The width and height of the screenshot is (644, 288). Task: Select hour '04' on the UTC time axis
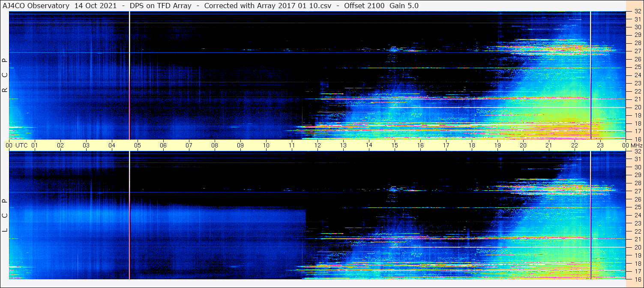(x=112, y=145)
